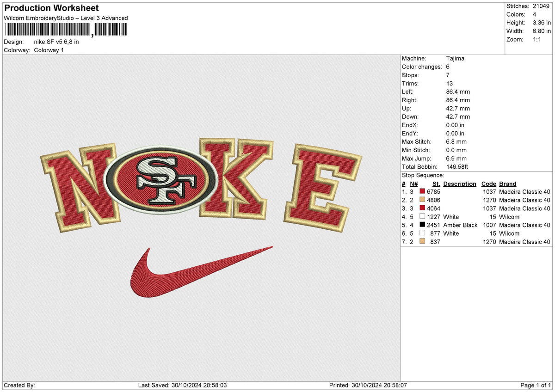Select the "White" description in the 1227 row

click(x=451, y=217)
